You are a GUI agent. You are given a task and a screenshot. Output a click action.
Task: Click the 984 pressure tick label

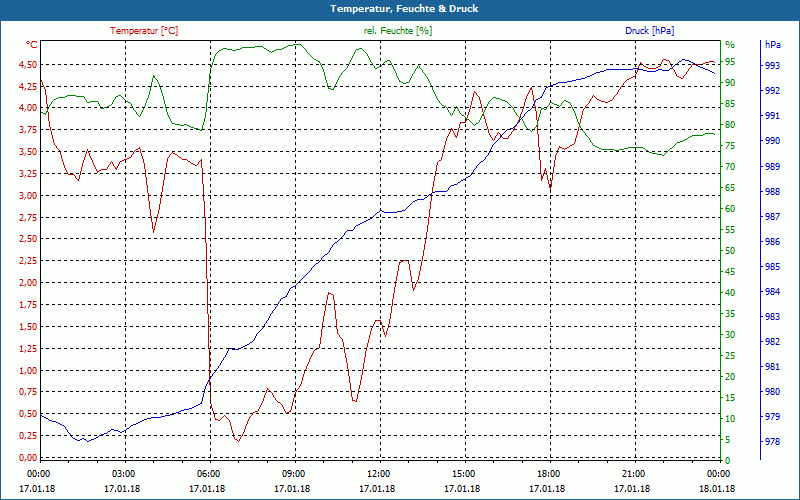coord(772,291)
